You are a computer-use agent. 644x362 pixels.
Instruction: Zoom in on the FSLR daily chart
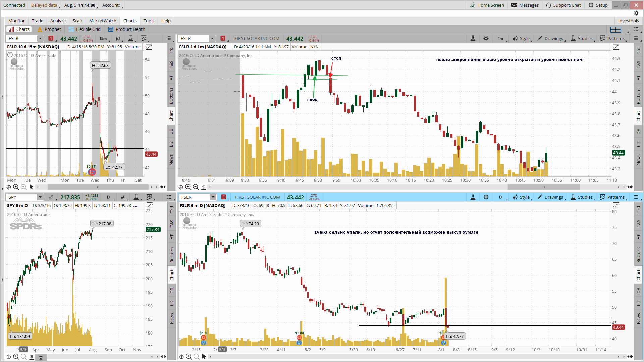coord(189,357)
